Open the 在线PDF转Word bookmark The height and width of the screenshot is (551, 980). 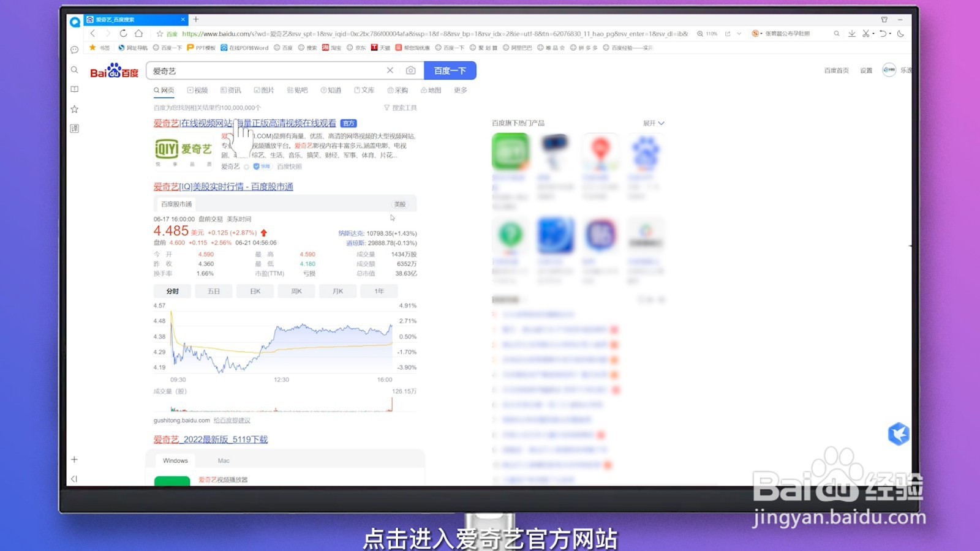tap(244, 47)
